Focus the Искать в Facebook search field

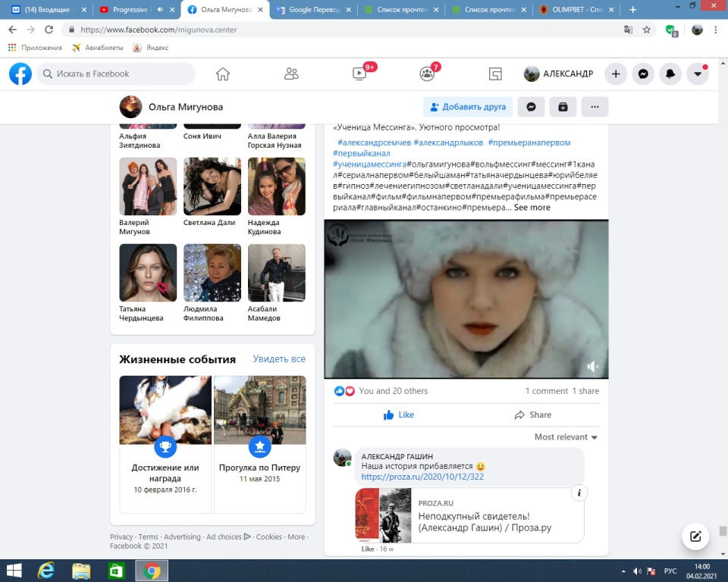(116, 74)
